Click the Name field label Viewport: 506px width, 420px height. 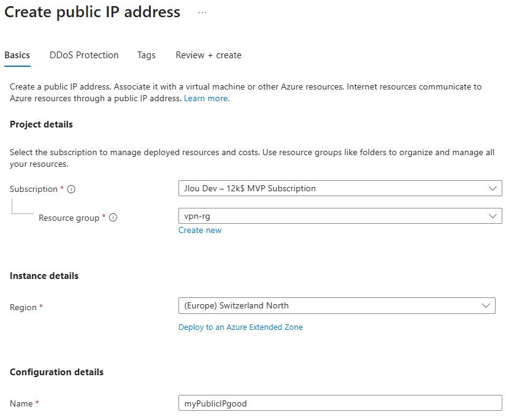[21, 403]
